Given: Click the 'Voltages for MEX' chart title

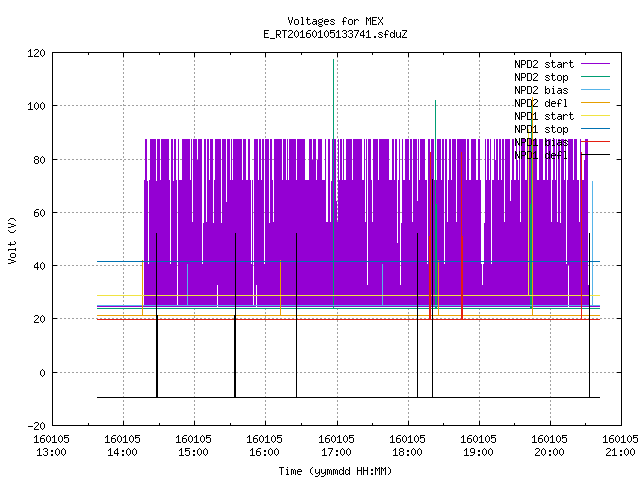Looking at the screenshot, I should tap(335, 21).
